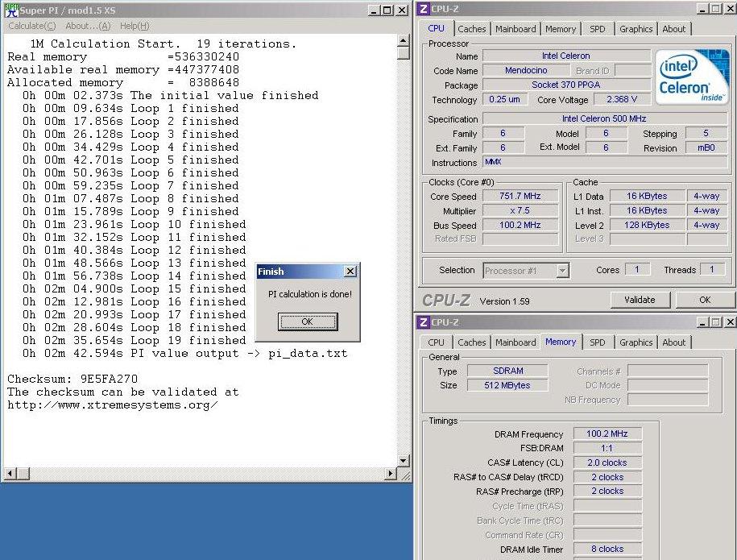Viewport: 737px width, 560px height.
Task: Open the Help menu in Super PI
Action: tap(135, 26)
